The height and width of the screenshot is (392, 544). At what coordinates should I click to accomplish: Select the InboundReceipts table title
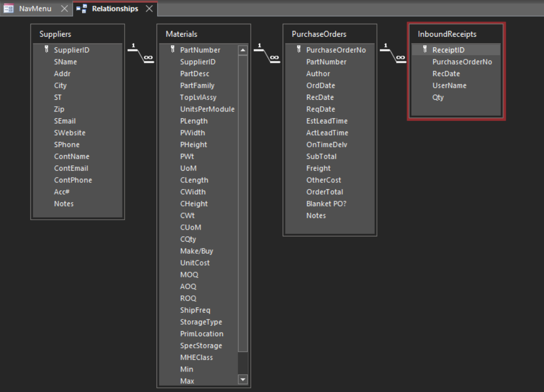(x=447, y=34)
